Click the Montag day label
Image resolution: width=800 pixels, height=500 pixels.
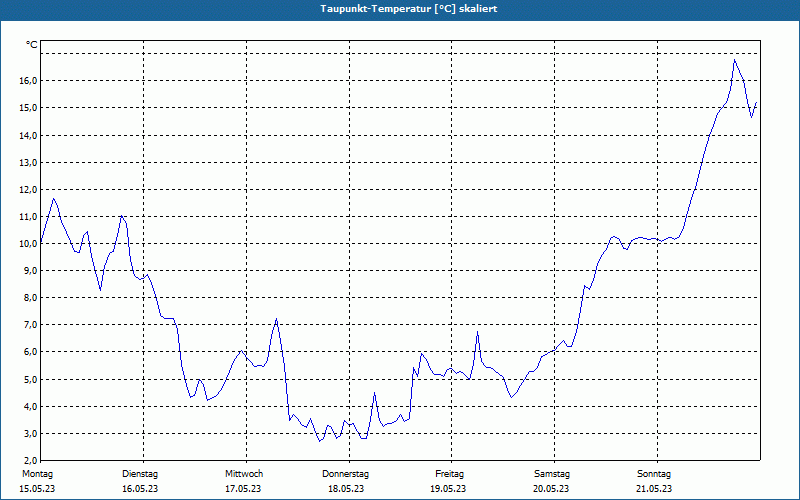click(x=37, y=474)
